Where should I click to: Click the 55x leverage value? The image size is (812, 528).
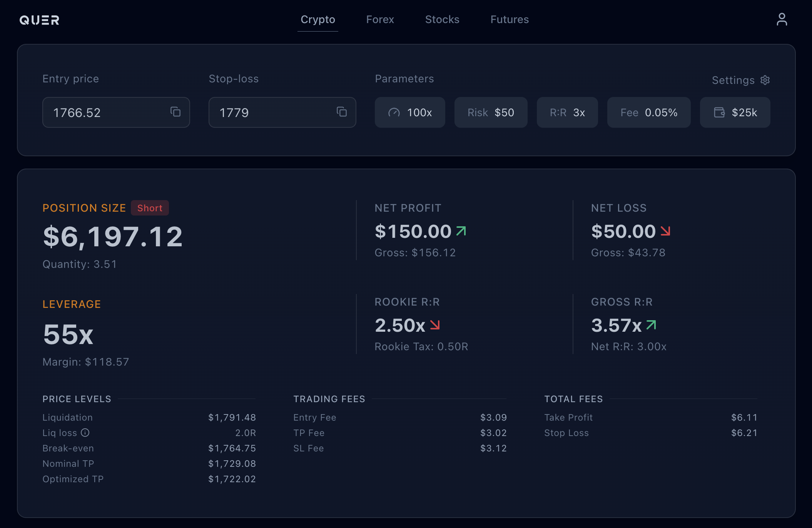point(68,334)
